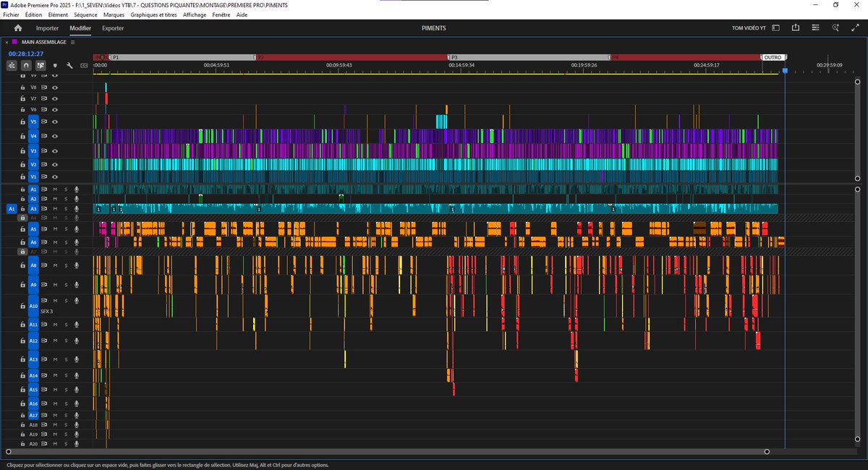The width and height of the screenshot is (868, 470).
Task: Toggle sync lock on track A15
Action: tap(44, 390)
